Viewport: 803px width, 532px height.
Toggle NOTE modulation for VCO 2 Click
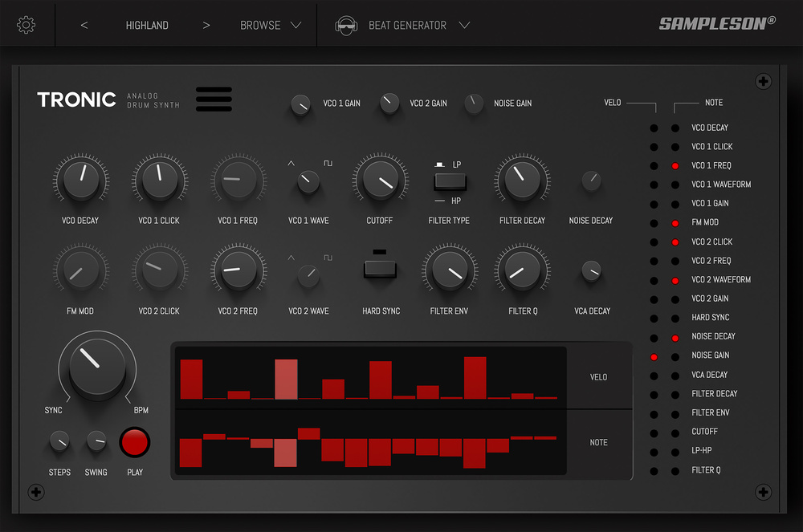point(675,242)
